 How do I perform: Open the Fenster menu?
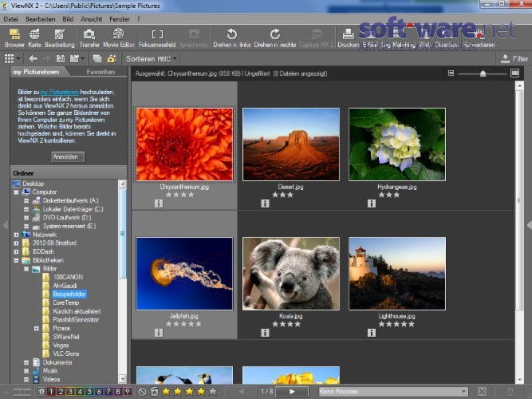pyautogui.click(x=120, y=19)
